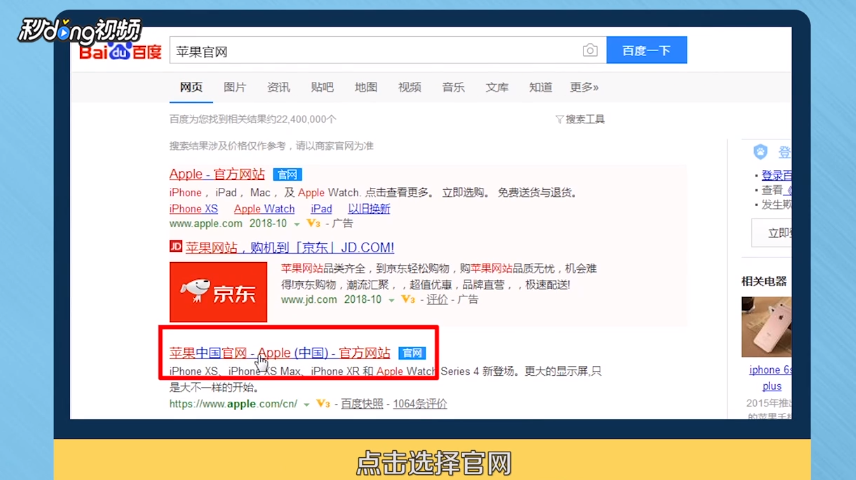Viewport: 856px width, 480px height.
Task: Click the www.jd.com URL text
Action: (x=309, y=299)
